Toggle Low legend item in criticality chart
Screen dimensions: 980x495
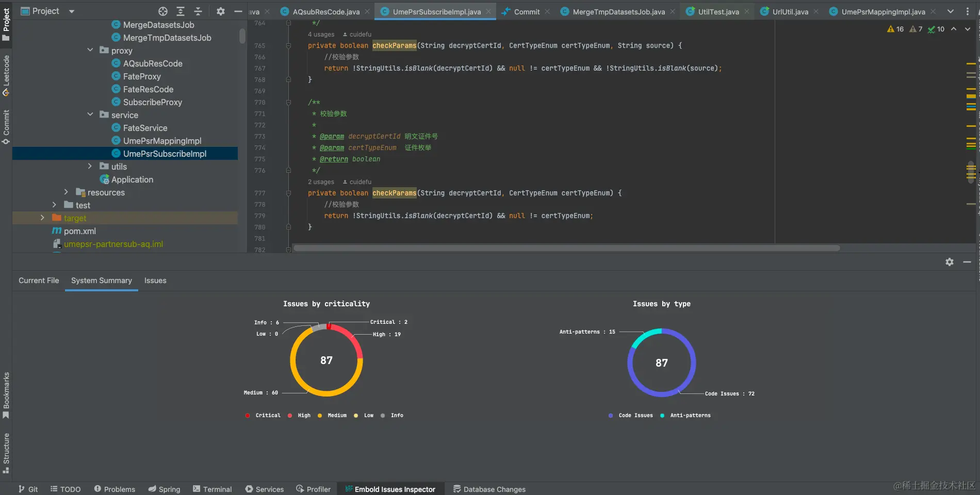[364, 416]
